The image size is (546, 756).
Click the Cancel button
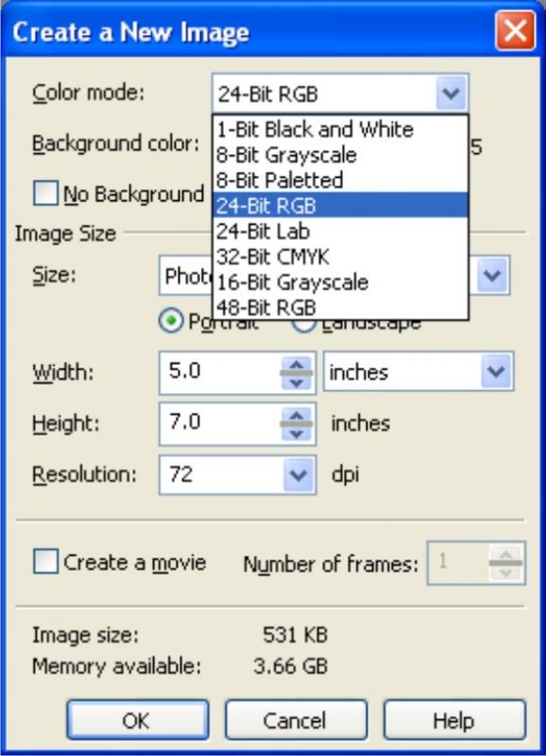[x=296, y=720]
